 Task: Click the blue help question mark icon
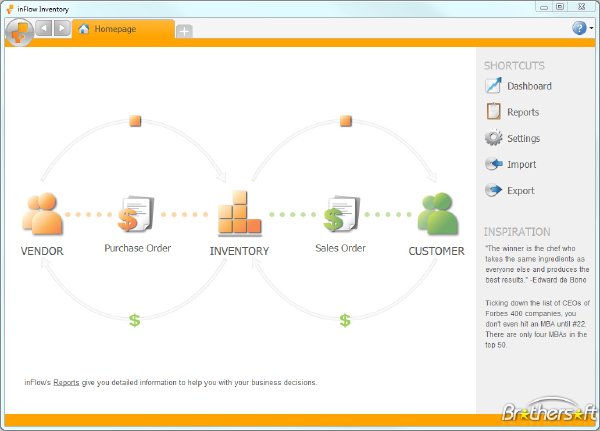point(579,28)
